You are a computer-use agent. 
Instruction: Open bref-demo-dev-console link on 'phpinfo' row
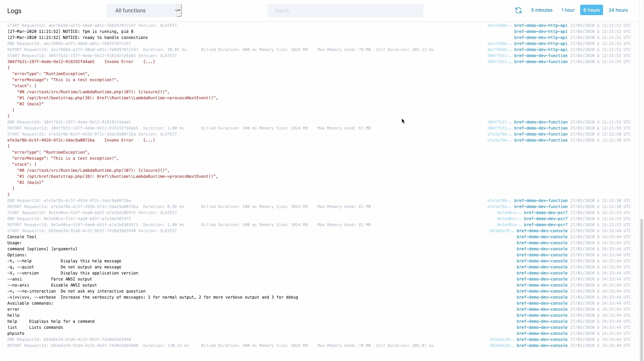coord(542,333)
